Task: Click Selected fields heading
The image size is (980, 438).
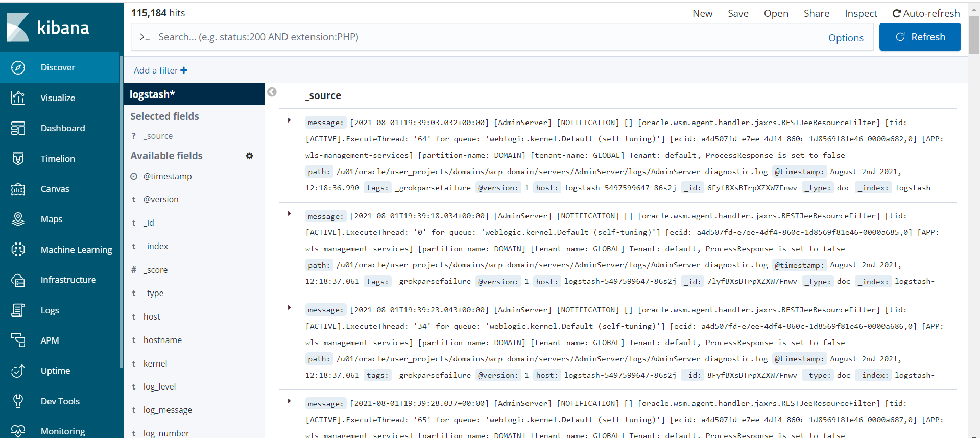Action: pos(164,116)
